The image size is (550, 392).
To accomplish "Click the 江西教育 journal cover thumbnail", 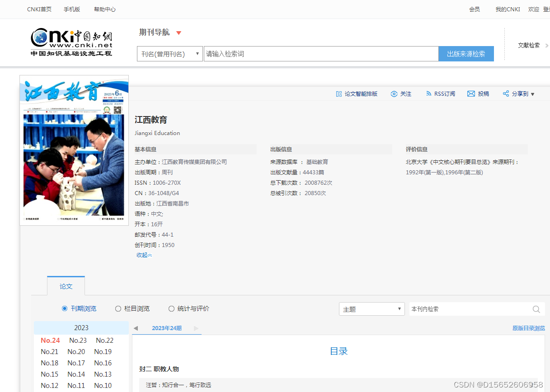I will point(74,150).
